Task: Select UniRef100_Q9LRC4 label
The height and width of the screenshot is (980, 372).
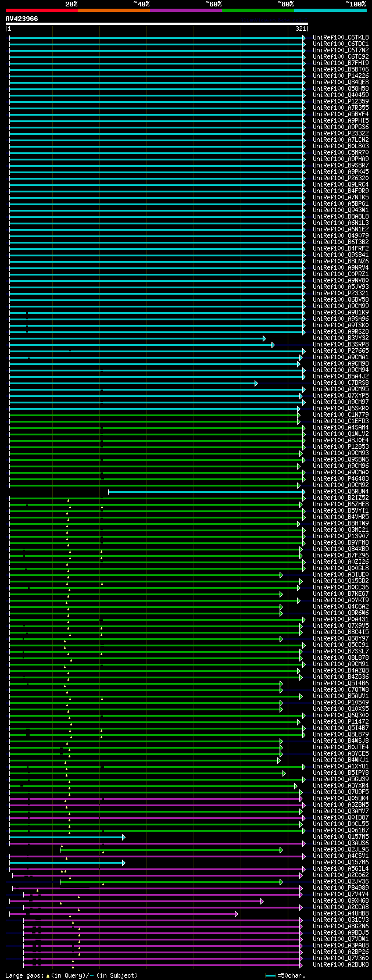Action: point(341,184)
